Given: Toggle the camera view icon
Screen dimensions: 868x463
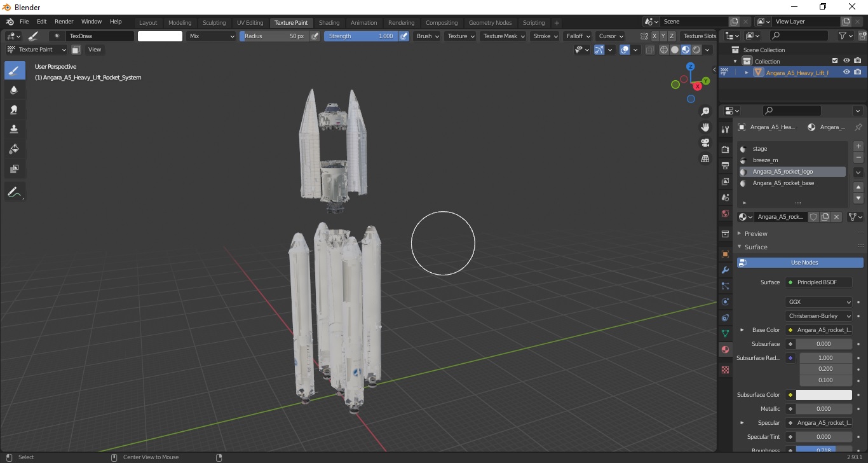Looking at the screenshot, I should click(x=705, y=142).
